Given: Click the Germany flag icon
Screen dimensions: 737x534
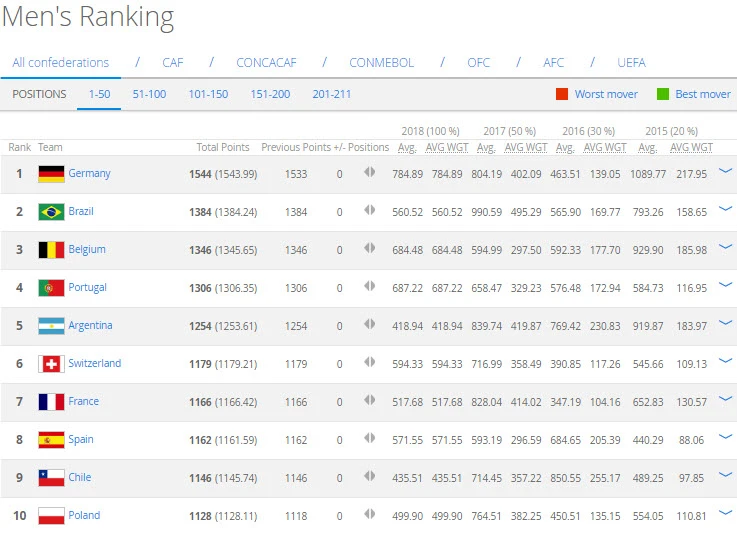Looking at the screenshot, I should click(51, 174).
